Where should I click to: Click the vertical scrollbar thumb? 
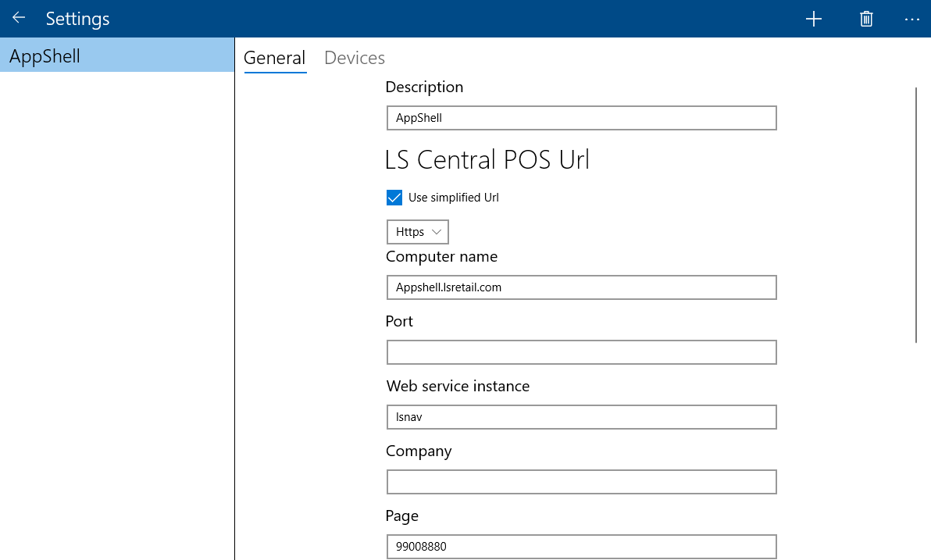point(915,214)
